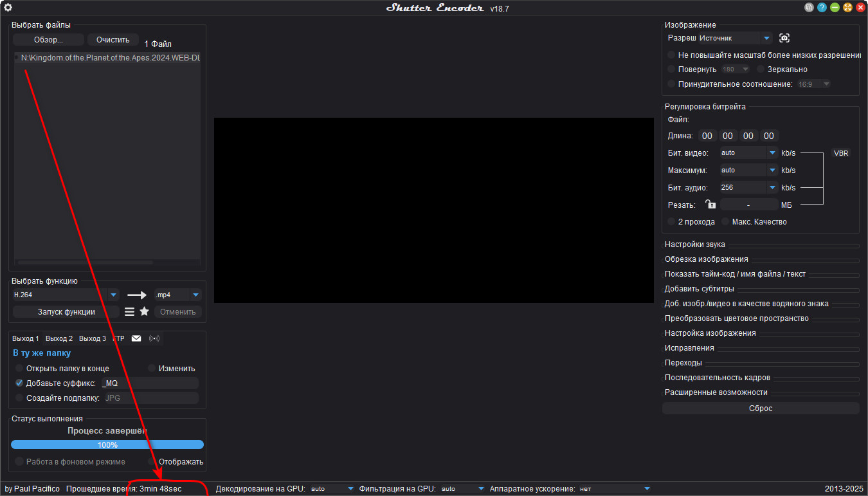868x496 pixels.
Task: Switch to the Выход 1 tab
Action: click(26, 338)
